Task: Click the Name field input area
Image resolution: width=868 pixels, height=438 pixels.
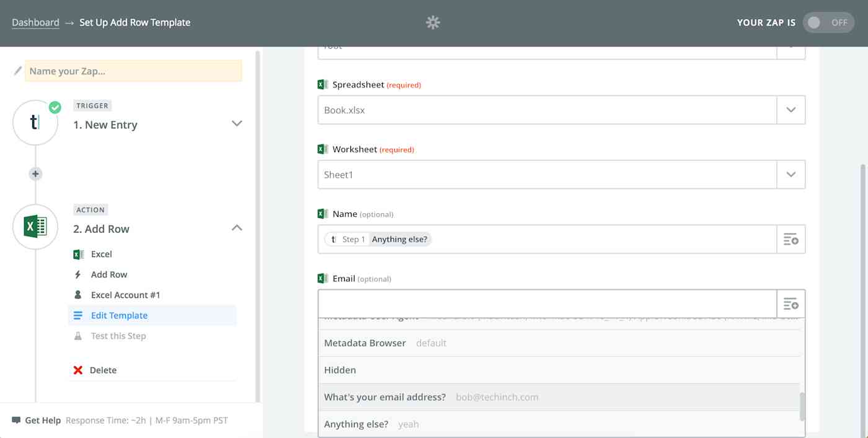Action: (x=547, y=239)
